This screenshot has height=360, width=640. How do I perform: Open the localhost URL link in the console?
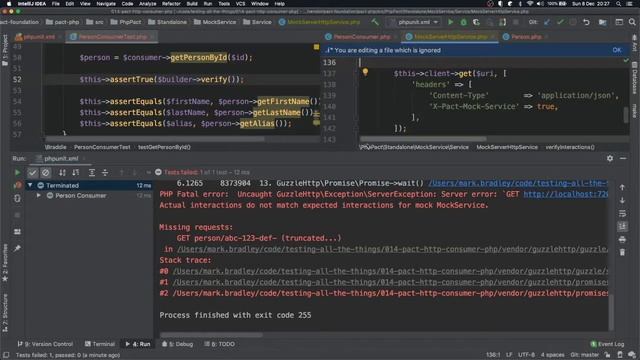point(566,194)
